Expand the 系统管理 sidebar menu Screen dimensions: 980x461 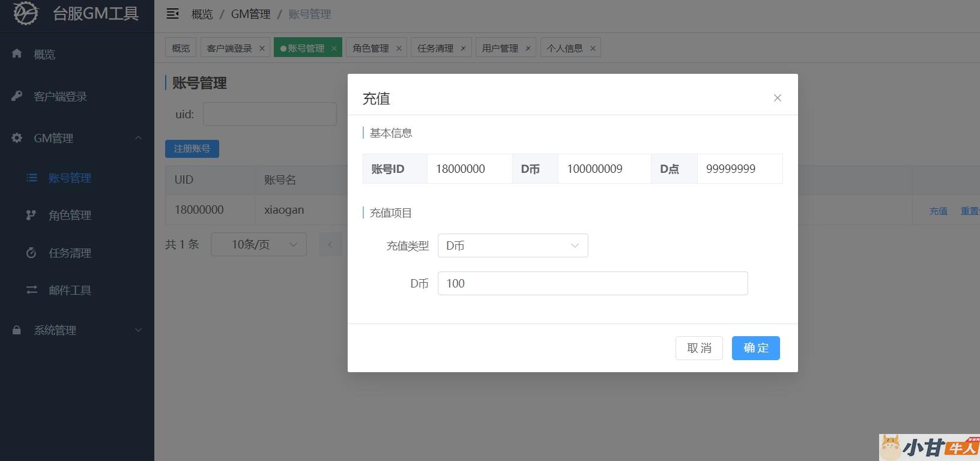click(138, 330)
